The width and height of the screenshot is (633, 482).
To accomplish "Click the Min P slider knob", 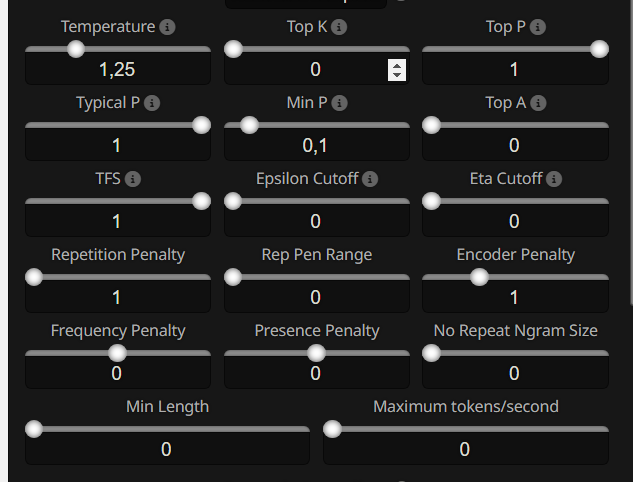I will pyautogui.click(x=249, y=125).
